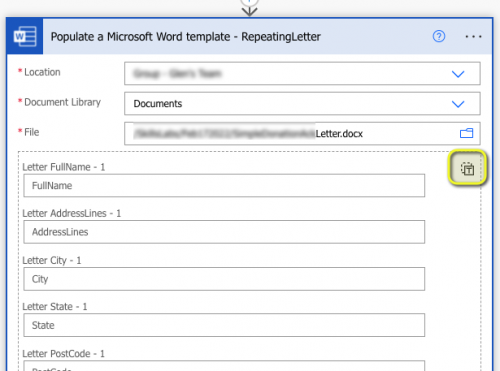Click the 'Location' field label
This screenshot has width=500, height=371.
(42, 72)
